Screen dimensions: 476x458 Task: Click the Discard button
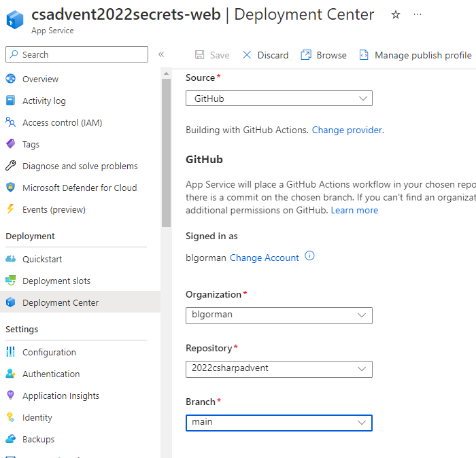coord(265,55)
